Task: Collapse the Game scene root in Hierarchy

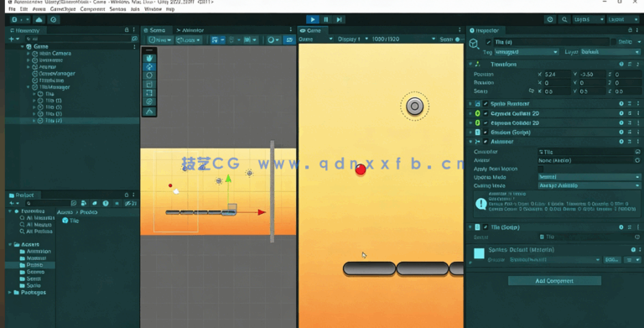Action: [x=22, y=46]
